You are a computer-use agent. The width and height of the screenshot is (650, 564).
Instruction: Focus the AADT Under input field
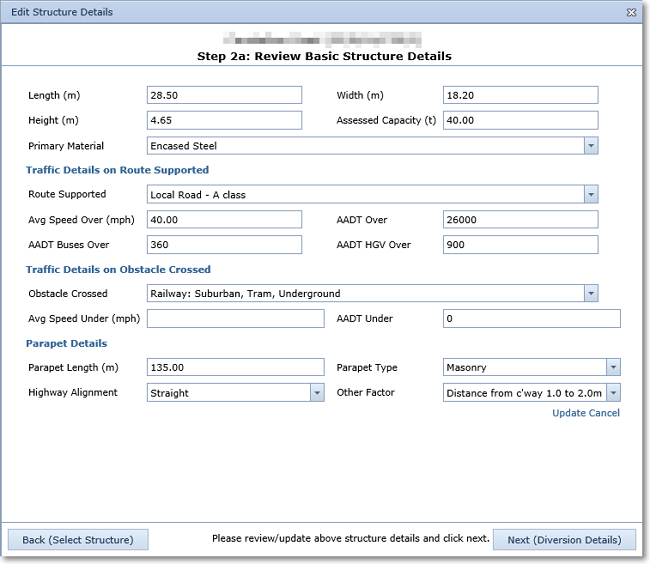click(532, 318)
